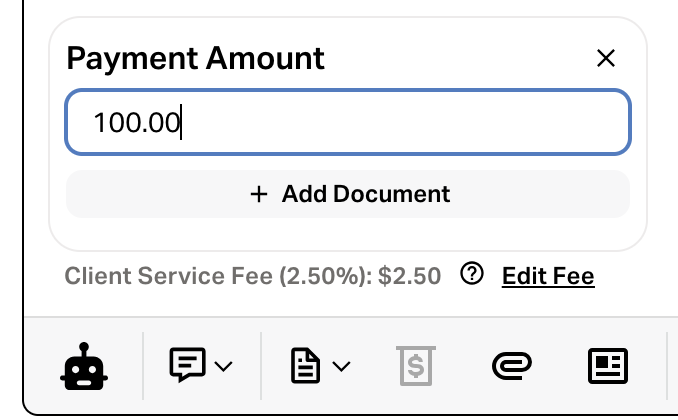This screenshot has width=678, height=420.
Task: Click the plus sign before Add Document
Action: [259, 194]
